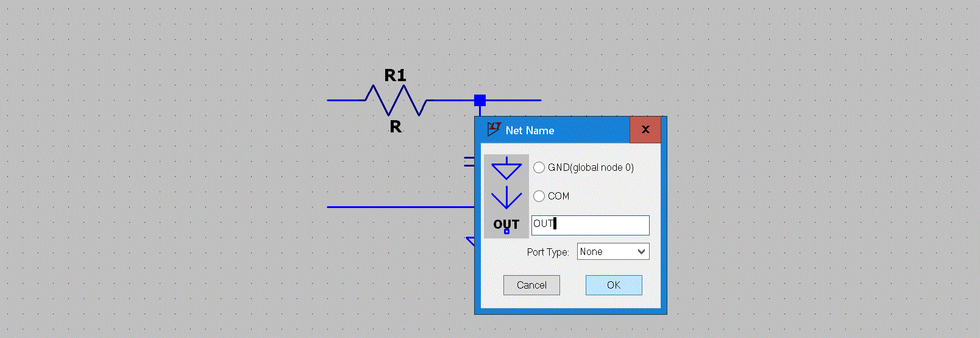Click the COM arrow symbol icon

click(x=506, y=198)
